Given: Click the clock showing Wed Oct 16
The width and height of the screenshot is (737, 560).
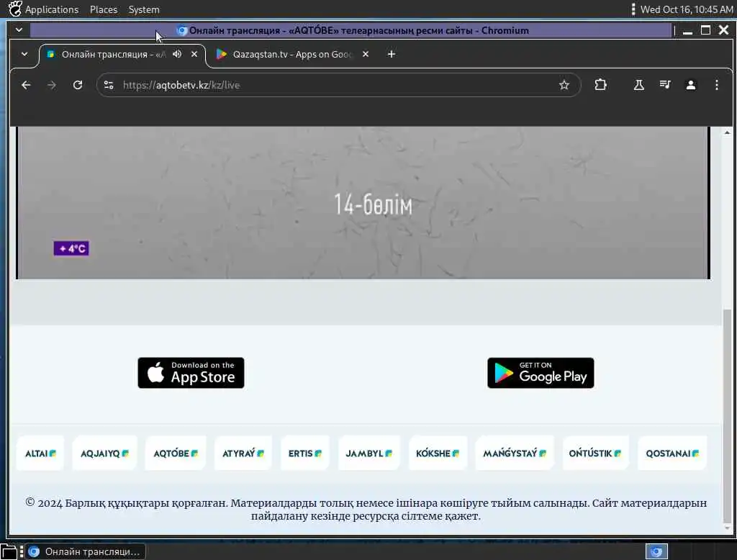Looking at the screenshot, I should pyautogui.click(x=686, y=9).
